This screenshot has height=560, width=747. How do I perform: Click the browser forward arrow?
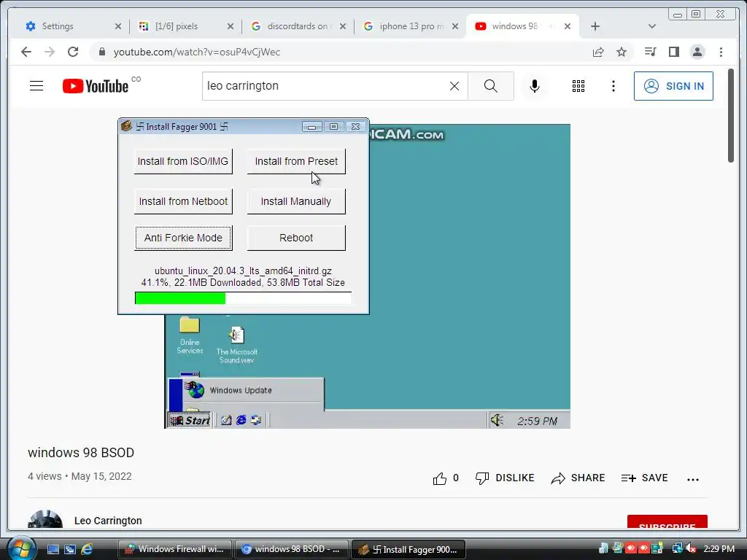click(50, 52)
